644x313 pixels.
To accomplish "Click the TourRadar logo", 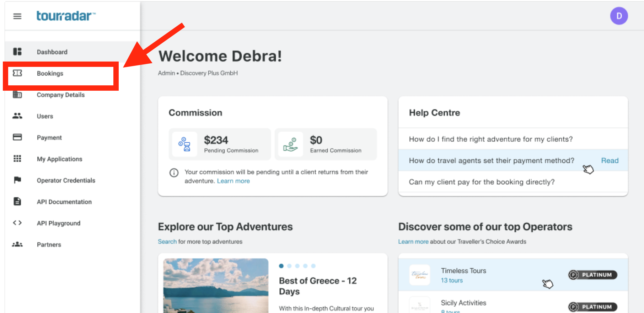I will [x=66, y=16].
